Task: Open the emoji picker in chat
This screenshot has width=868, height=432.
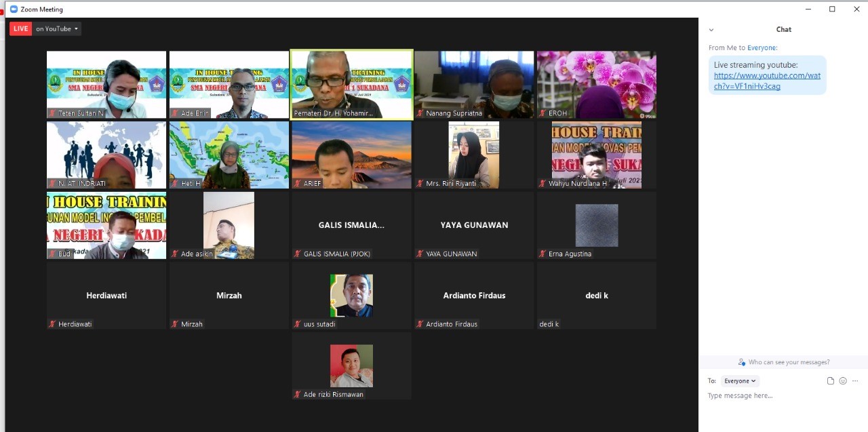Action: click(x=843, y=381)
